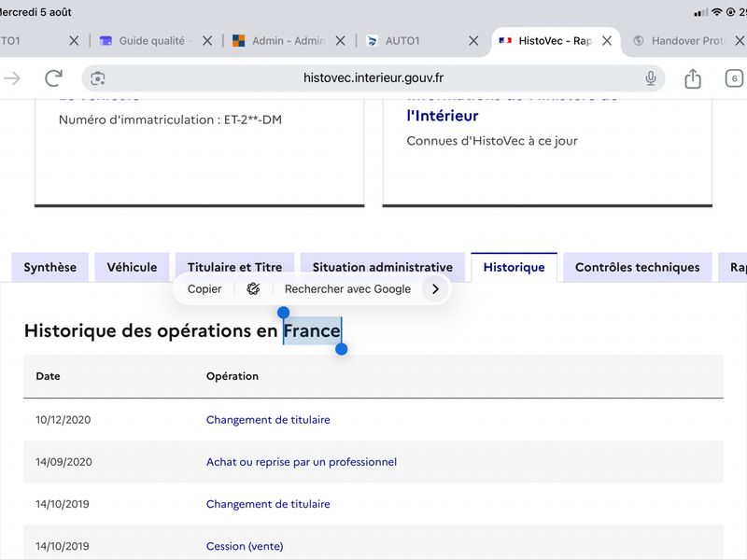Screen dimensions: 747x560
Task: Close the Handover Prot tab
Action: pos(740,41)
